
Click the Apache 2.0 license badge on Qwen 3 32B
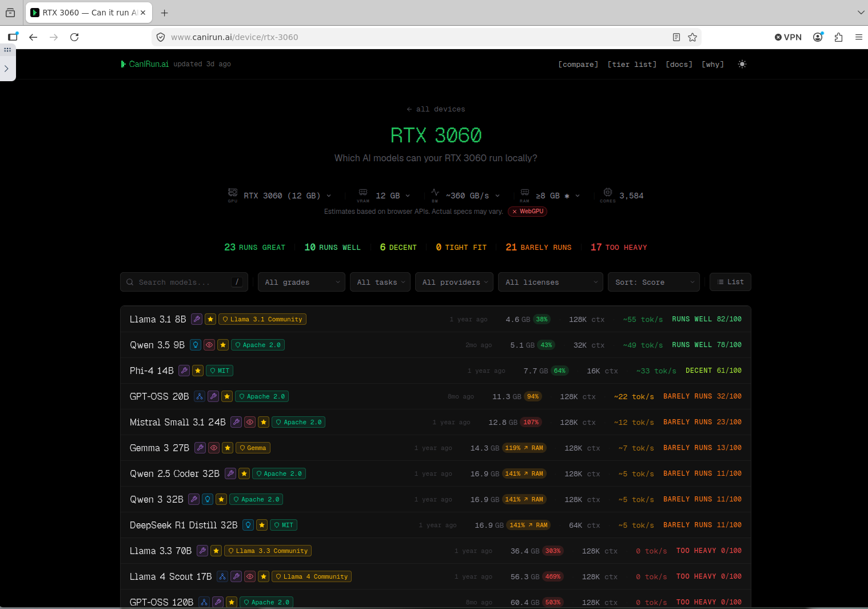256,499
